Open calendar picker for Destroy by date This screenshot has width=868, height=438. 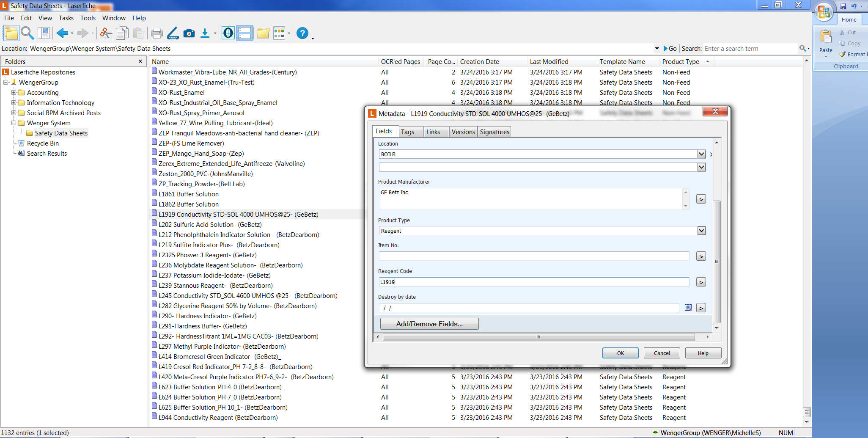pos(688,308)
